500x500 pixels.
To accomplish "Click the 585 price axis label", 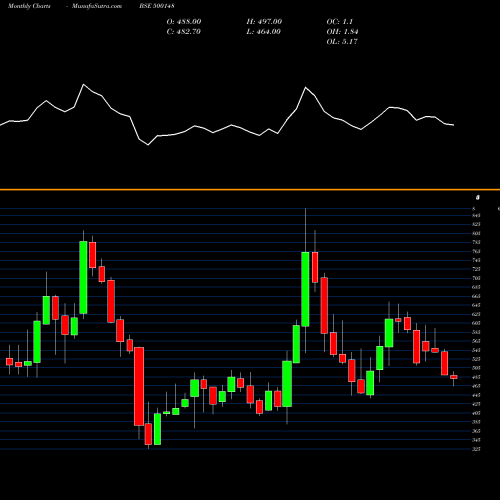I will [x=476, y=332].
